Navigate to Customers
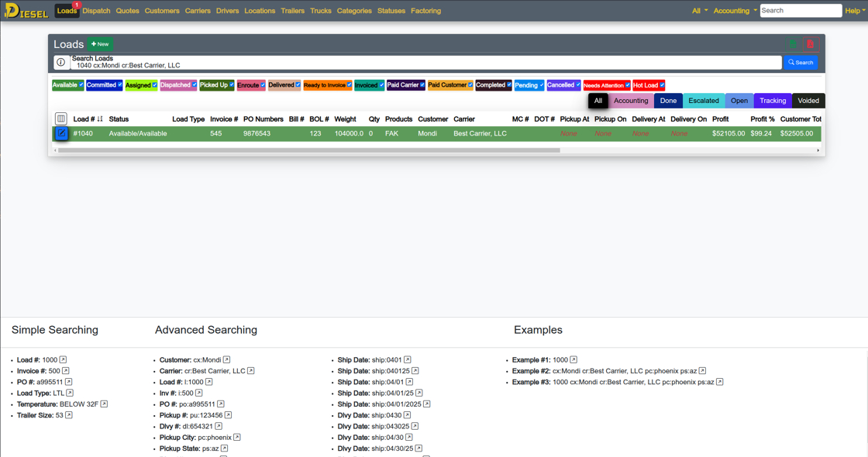The height and width of the screenshot is (457, 868). 162,11
